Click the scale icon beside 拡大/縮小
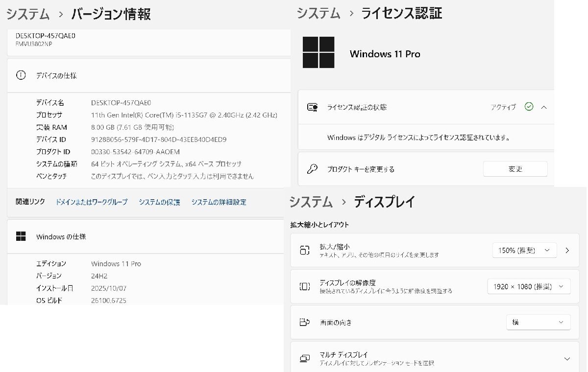Screen dimensions: 588x372 point(305,250)
